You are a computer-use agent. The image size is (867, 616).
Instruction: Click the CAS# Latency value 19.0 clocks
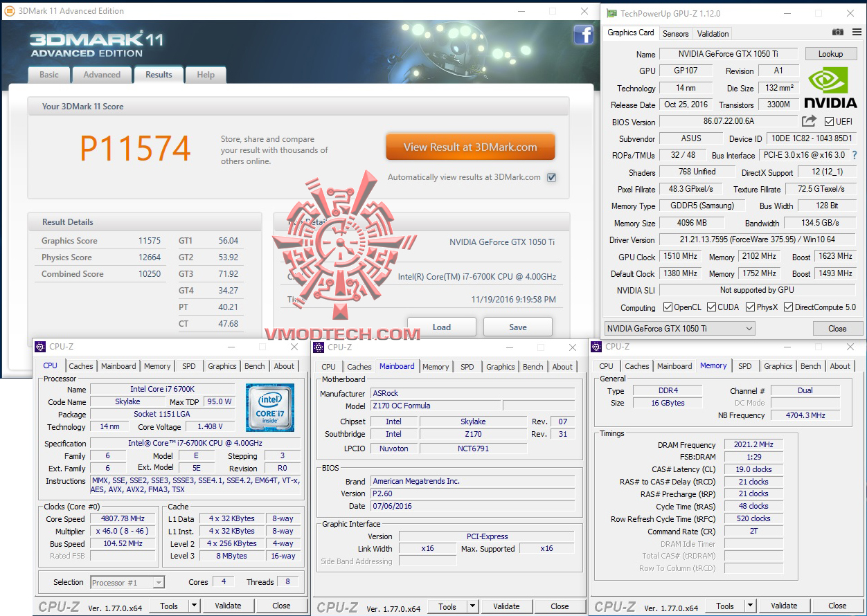pos(753,469)
